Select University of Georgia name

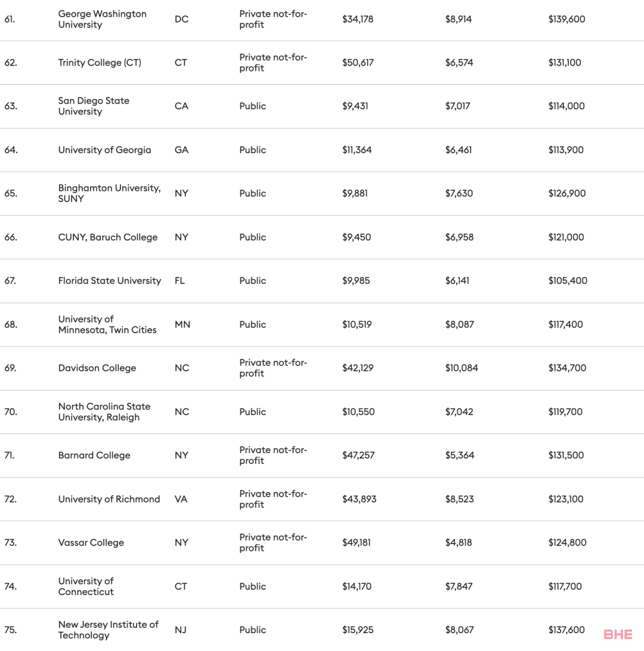[104, 150]
